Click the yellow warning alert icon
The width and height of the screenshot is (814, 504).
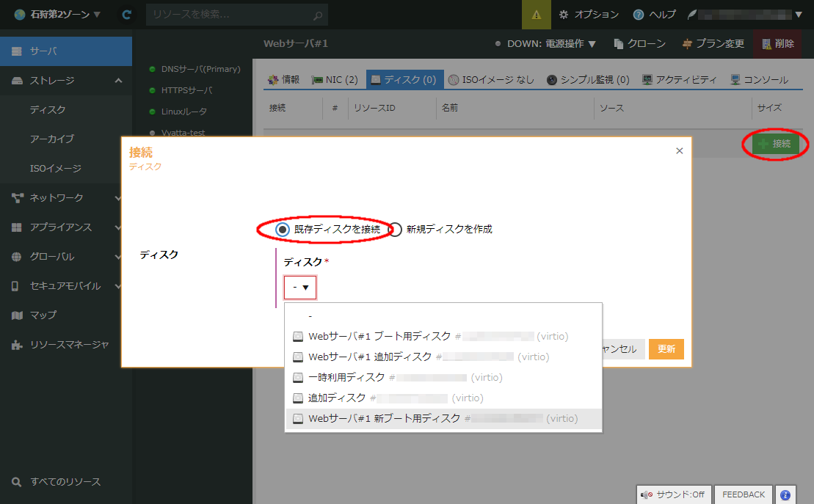(x=536, y=15)
